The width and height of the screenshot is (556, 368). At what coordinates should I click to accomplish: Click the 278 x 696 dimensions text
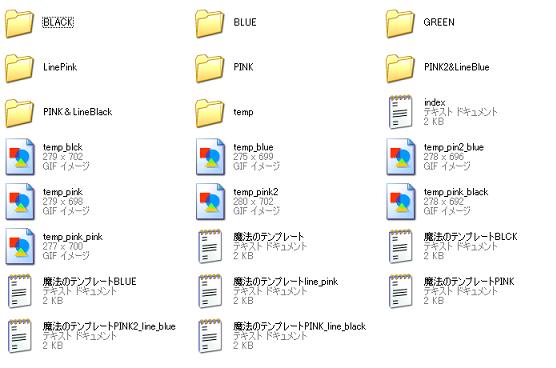coord(444,156)
